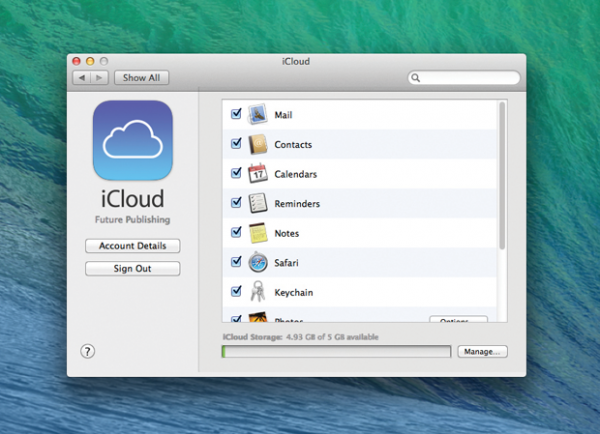Click the Reminders checklist icon
The image size is (600, 434).
[x=258, y=203]
